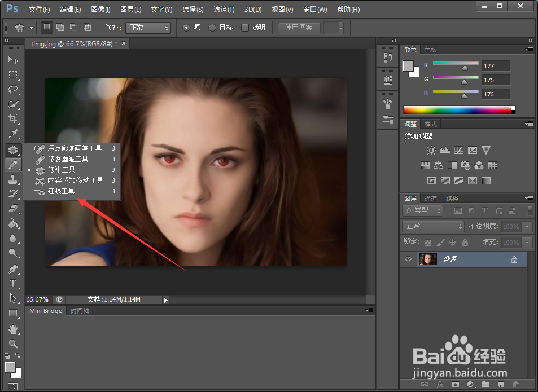
Task: Open the status bar info arrow
Action: click(166, 300)
